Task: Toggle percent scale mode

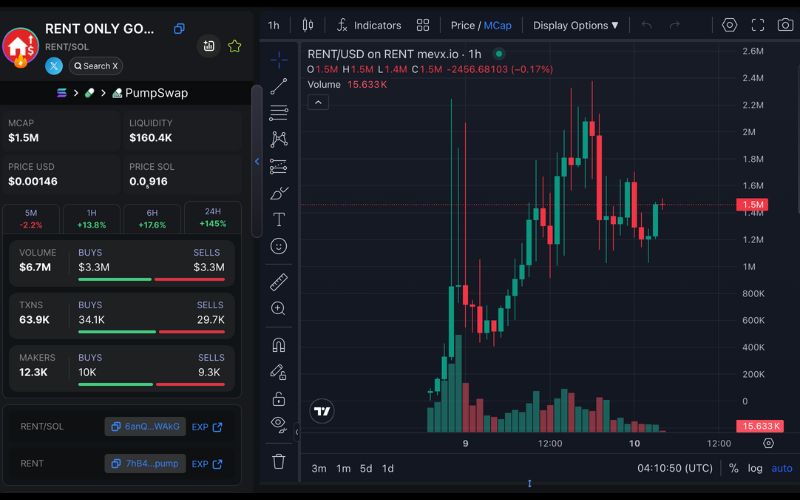Action: (734, 468)
